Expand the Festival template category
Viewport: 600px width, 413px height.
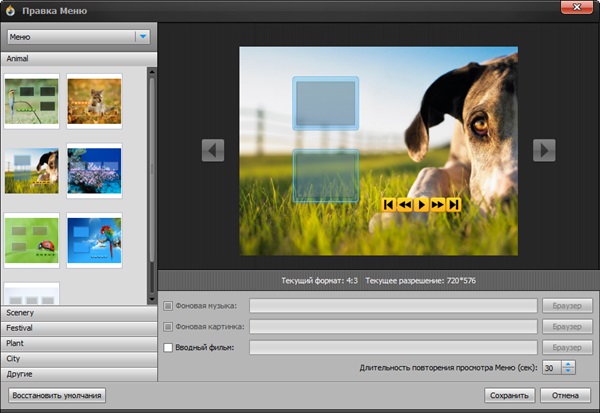78,328
